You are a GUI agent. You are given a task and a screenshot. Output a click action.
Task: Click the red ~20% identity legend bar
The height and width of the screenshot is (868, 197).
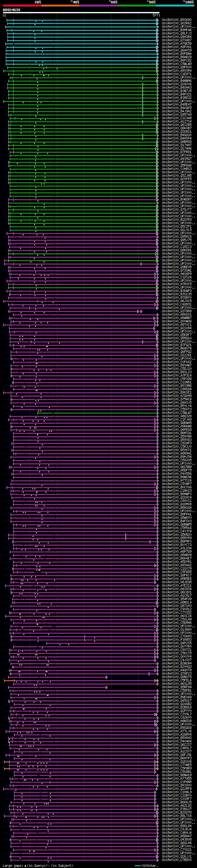[x=22, y=6]
